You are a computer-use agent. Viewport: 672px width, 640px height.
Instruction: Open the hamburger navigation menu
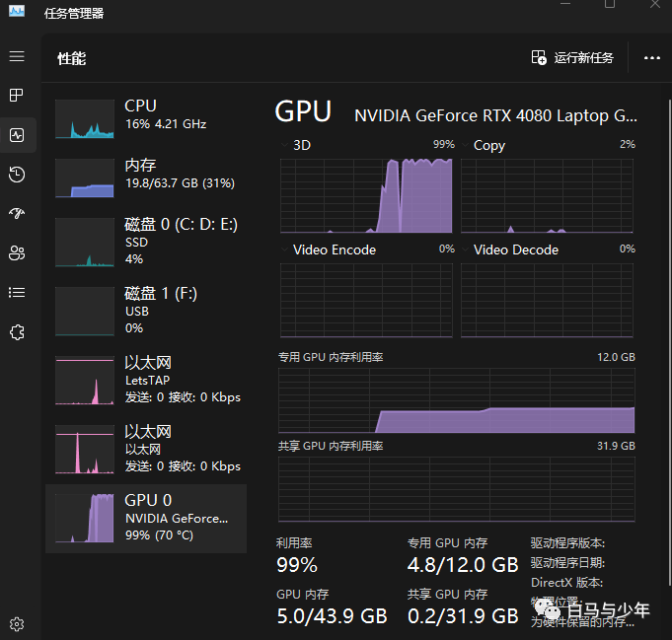(x=17, y=56)
